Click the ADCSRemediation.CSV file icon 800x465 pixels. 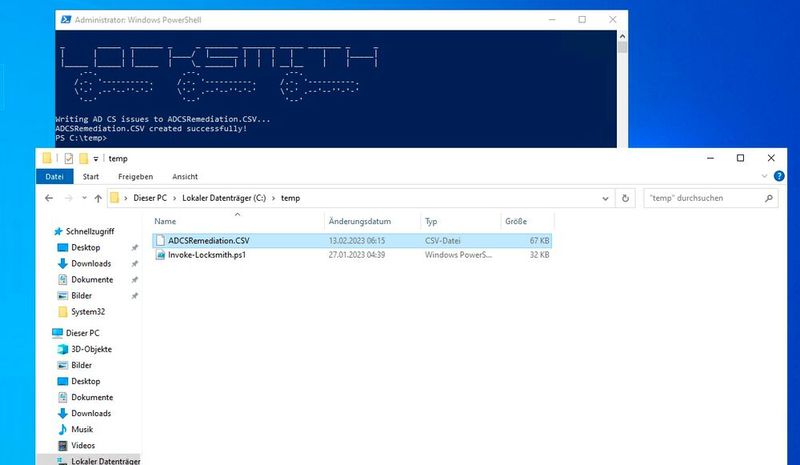click(160, 240)
